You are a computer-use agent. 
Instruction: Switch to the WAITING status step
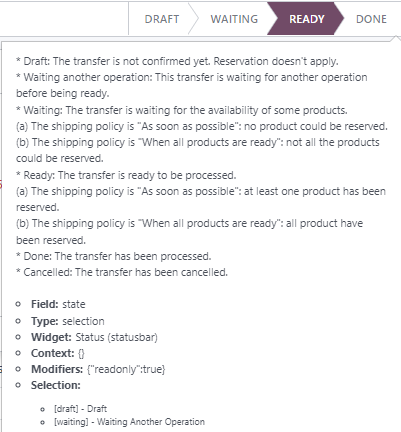[234, 19]
